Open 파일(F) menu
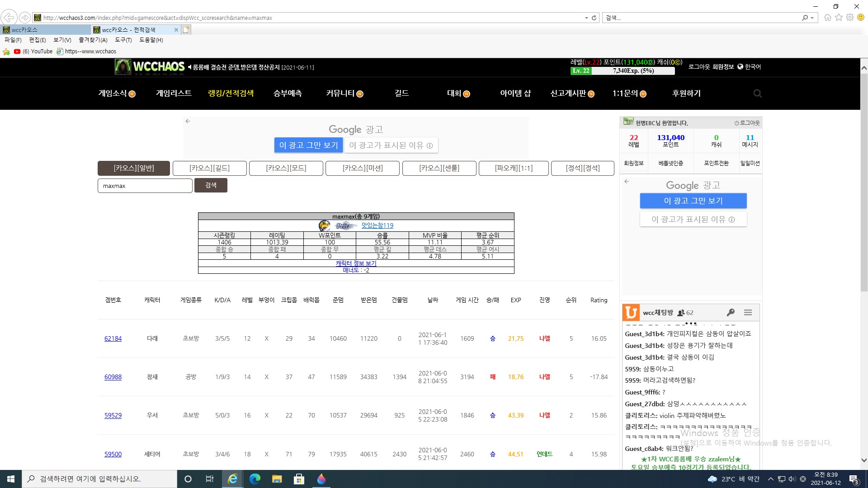 pos(13,40)
